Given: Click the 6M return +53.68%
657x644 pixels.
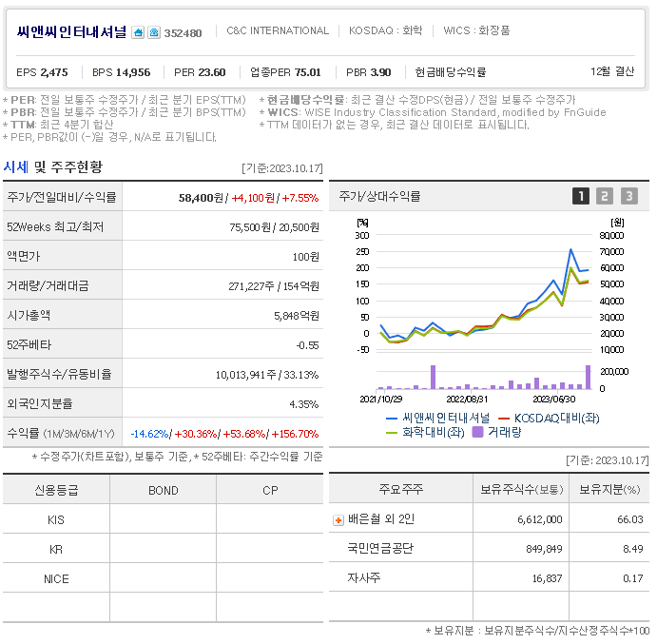Looking at the screenshot, I should [243, 434].
